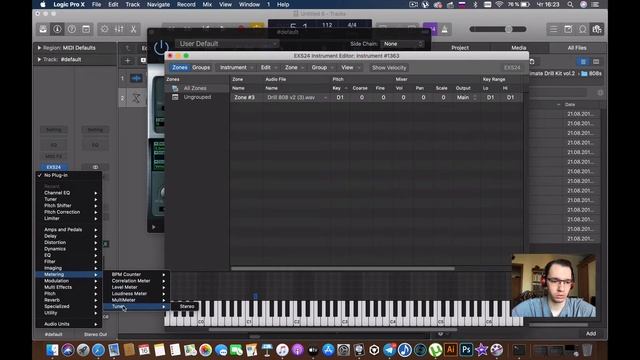Toggle the plug-in power button

(161, 48)
